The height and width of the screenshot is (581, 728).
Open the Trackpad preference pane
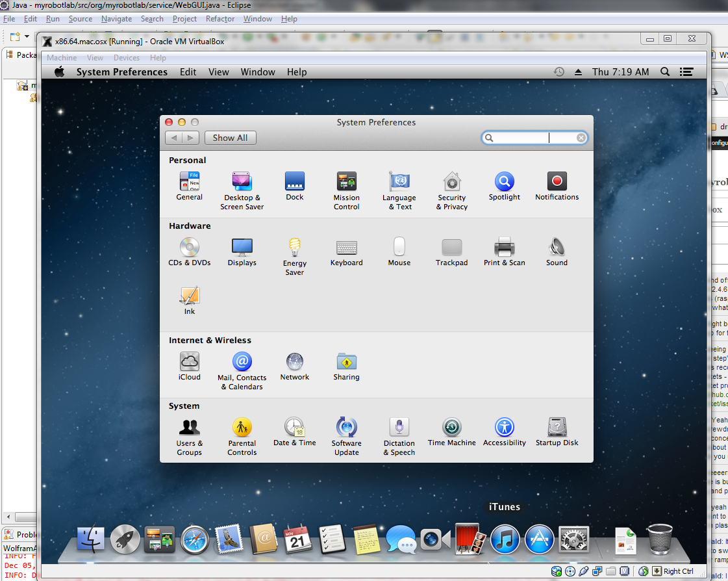tap(452, 252)
